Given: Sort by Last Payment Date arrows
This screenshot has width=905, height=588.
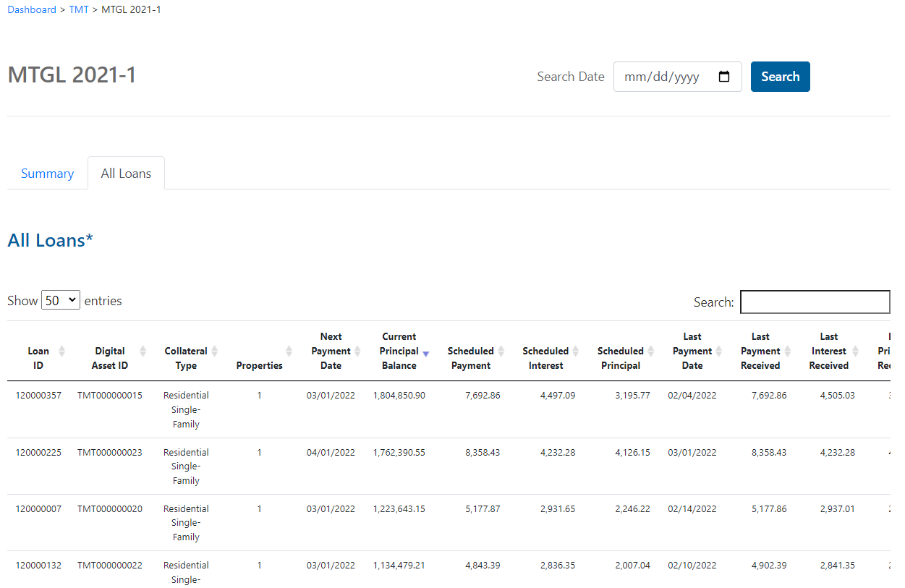Looking at the screenshot, I should click(719, 351).
